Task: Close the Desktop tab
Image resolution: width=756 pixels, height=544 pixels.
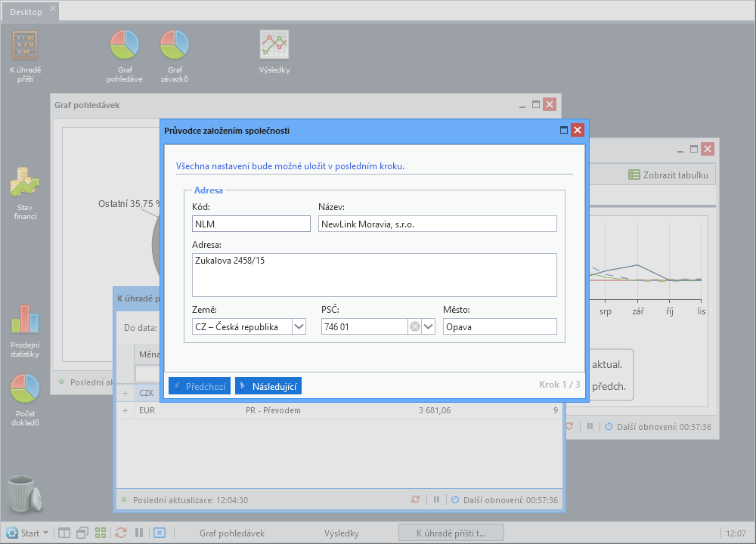Action: [53, 8]
